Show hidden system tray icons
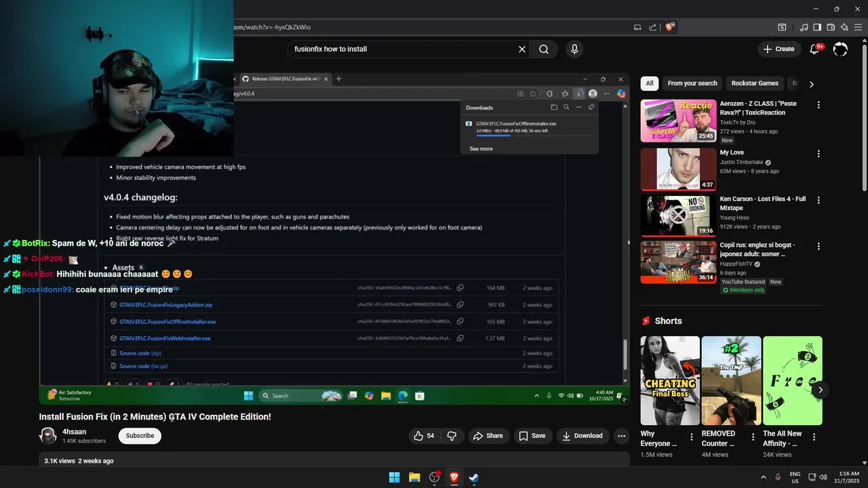The width and height of the screenshot is (868, 488). click(764, 477)
